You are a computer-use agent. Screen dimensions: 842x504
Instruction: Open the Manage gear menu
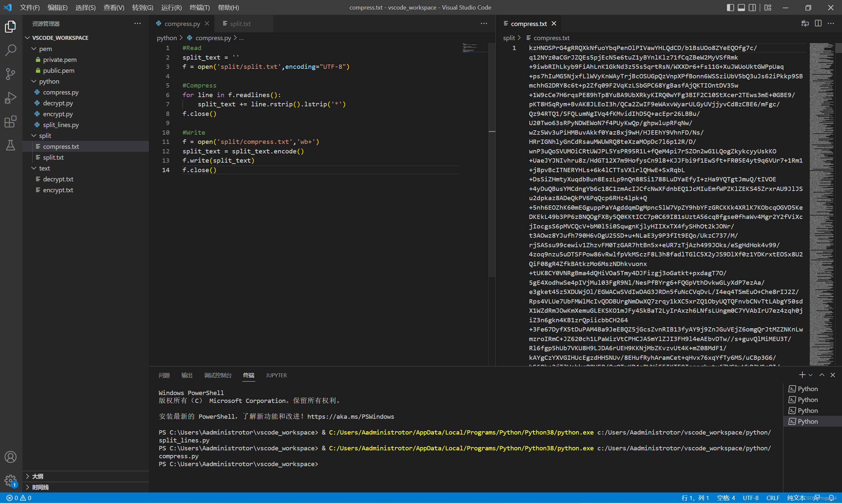11,481
